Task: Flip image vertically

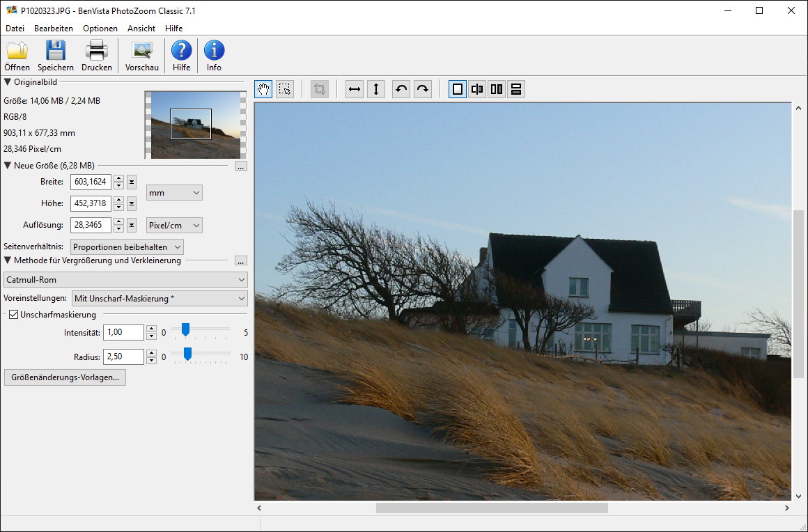Action: (376, 89)
